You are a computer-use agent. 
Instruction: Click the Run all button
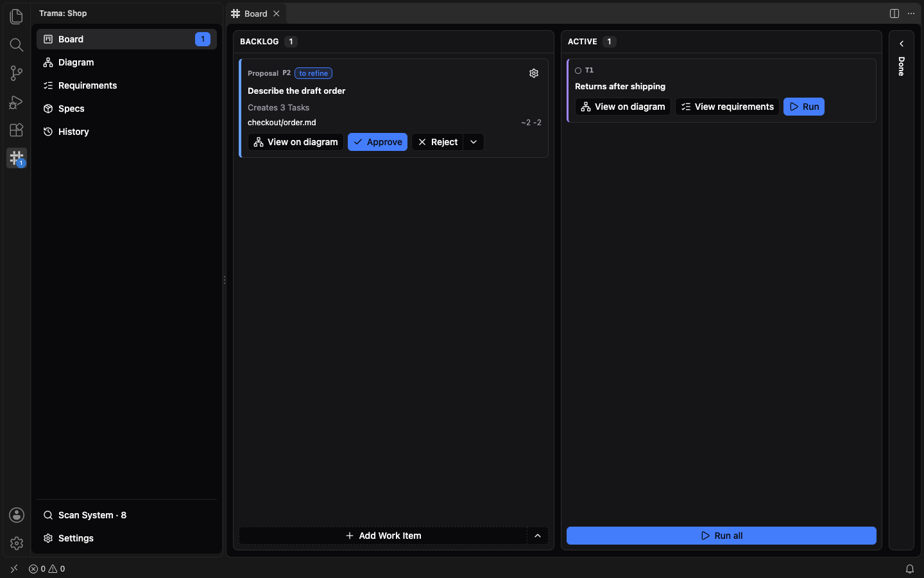click(x=721, y=536)
